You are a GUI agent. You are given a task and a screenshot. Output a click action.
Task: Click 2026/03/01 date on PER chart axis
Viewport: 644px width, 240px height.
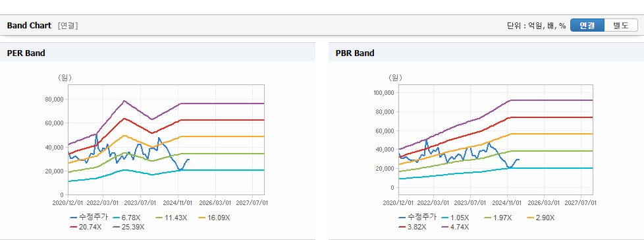point(216,203)
